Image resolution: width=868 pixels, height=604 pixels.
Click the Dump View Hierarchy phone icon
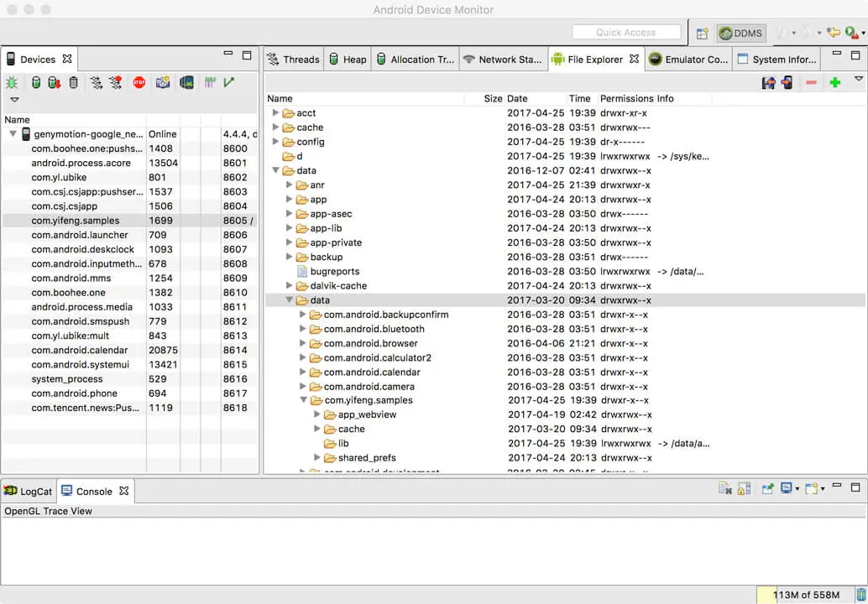click(x=186, y=82)
